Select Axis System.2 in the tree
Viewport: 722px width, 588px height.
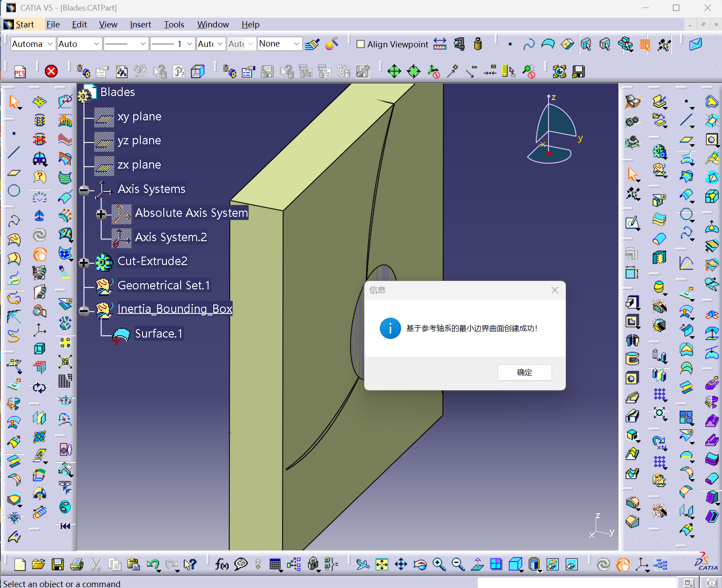click(x=171, y=237)
